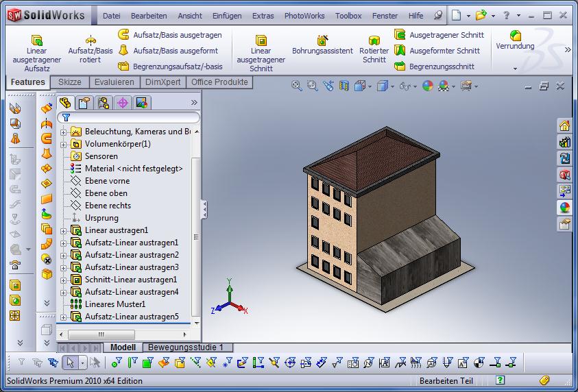Screen dimensions: 578x392
Task: Select Lineares Muster1 in feature tree
Action: [115, 304]
